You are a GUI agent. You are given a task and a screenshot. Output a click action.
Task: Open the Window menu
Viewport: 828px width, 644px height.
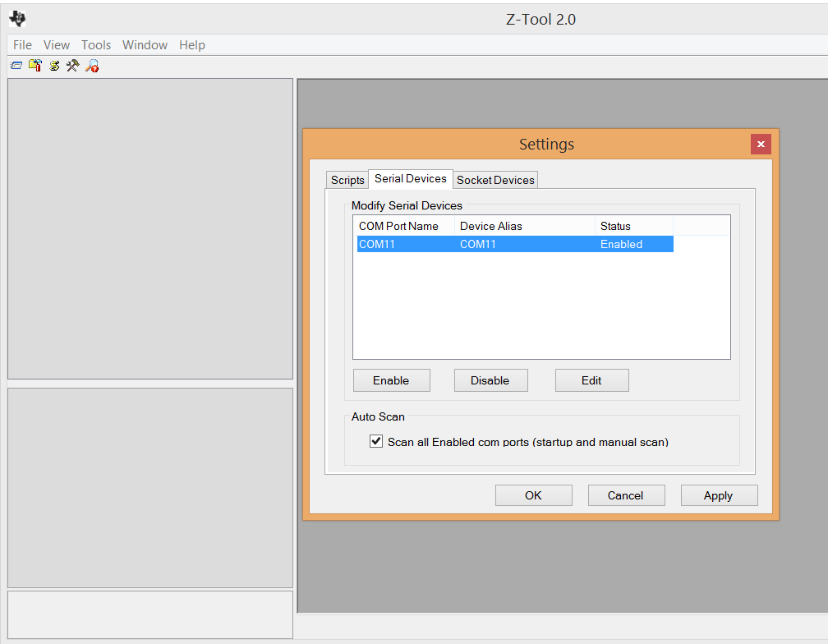tap(145, 45)
